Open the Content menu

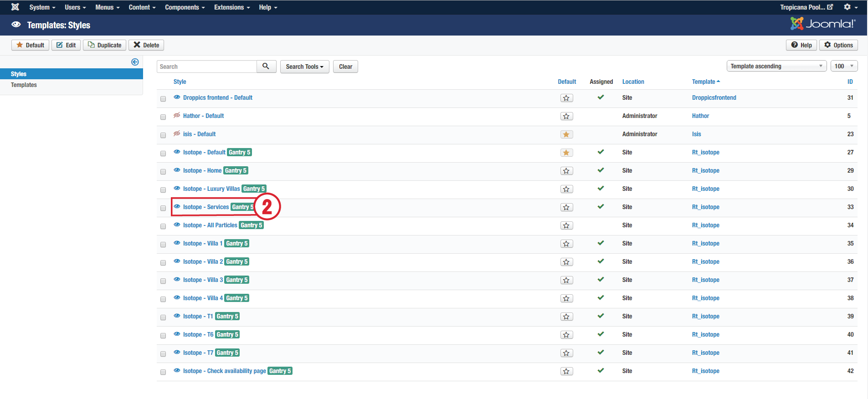point(142,7)
